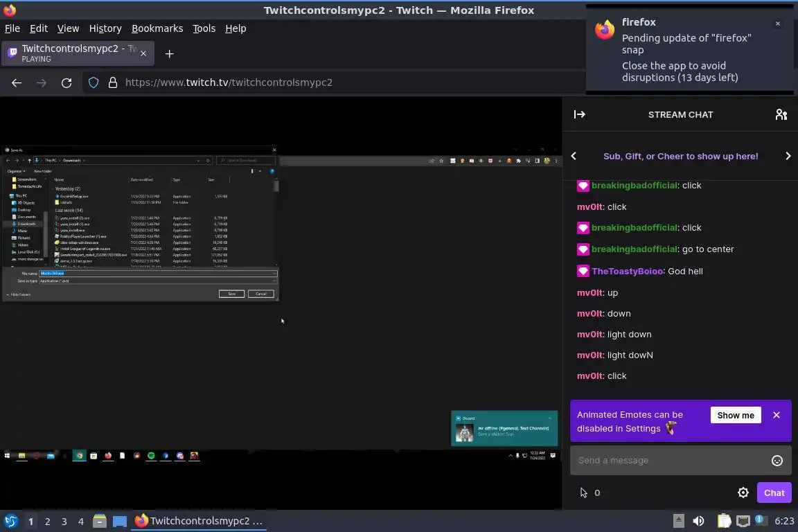Viewport: 798px width, 532px height.
Task: Click Windows Start button in streamed taskbar
Action: [7, 456]
